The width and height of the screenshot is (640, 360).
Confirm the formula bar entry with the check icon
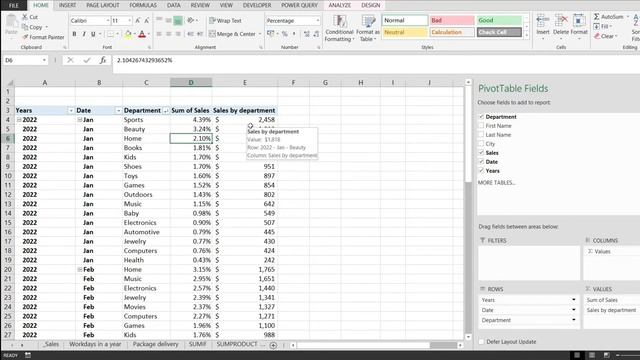tap(87, 60)
